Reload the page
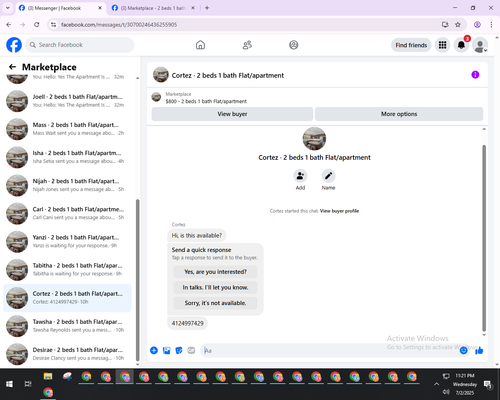The width and height of the screenshot is (500, 400). point(37,25)
